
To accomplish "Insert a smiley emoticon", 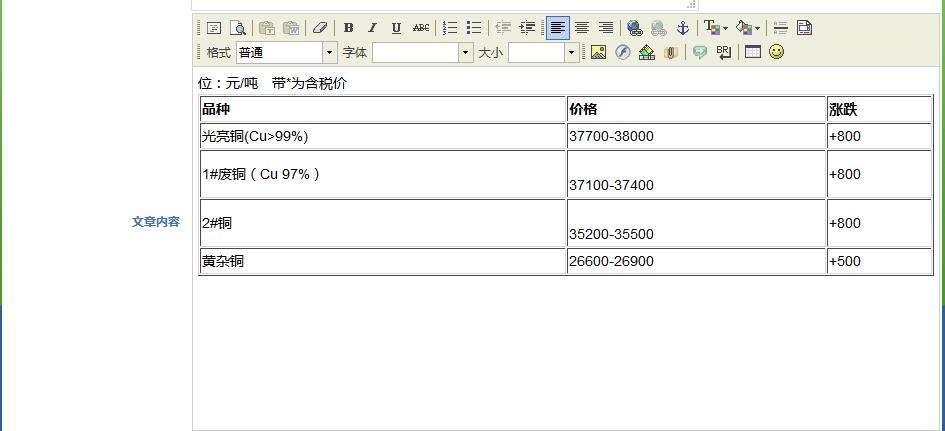I will tap(776, 52).
